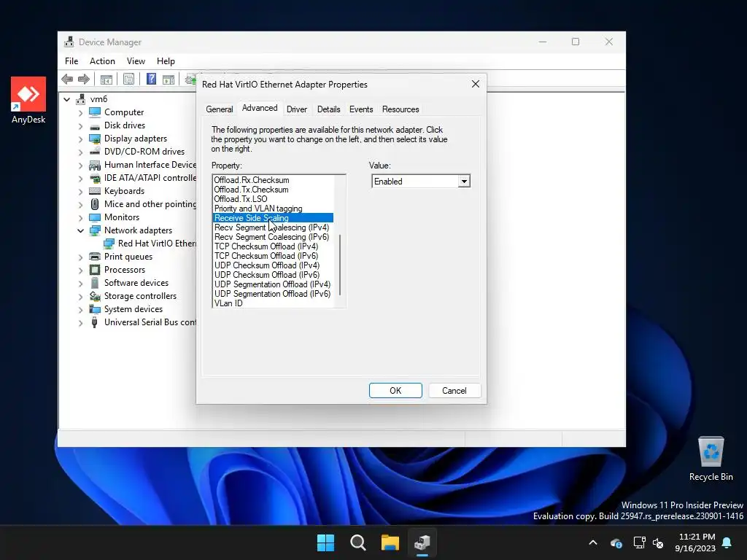This screenshot has height=560, width=747.
Task: Select Recv Segment Coalescing (IPv6) property
Action: pos(273,237)
